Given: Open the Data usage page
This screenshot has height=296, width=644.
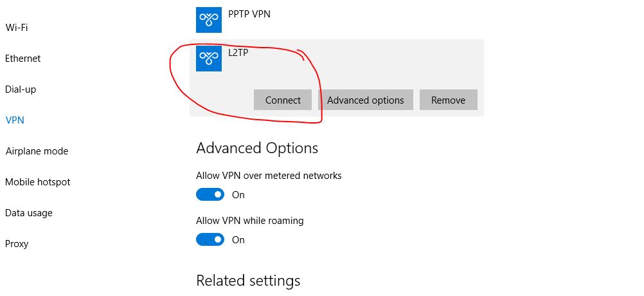Looking at the screenshot, I should point(29,213).
